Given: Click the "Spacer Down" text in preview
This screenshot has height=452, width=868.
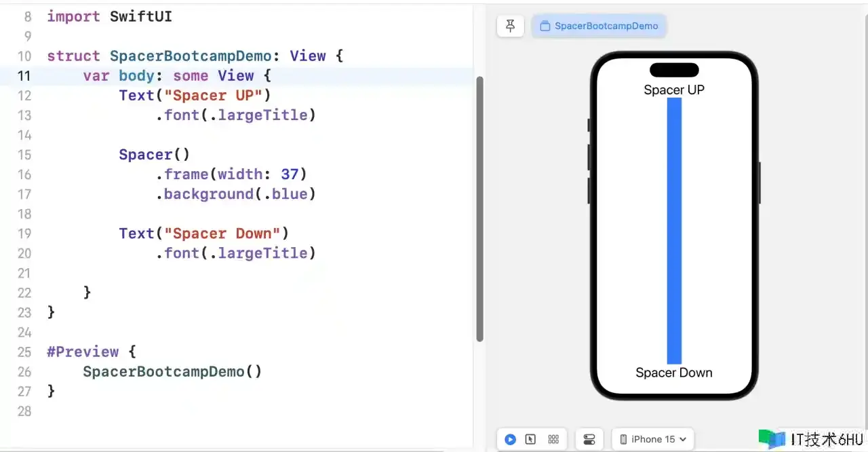Looking at the screenshot, I should [674, 373].
